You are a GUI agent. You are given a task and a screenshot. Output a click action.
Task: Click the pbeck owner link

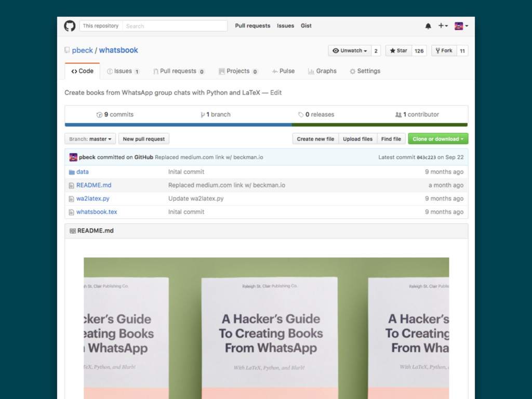[x=82, y=50]
